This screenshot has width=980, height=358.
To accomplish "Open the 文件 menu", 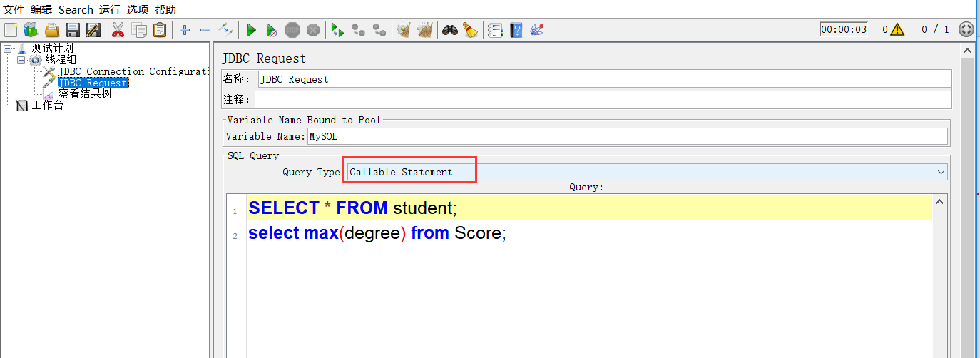I will [14, 9].
